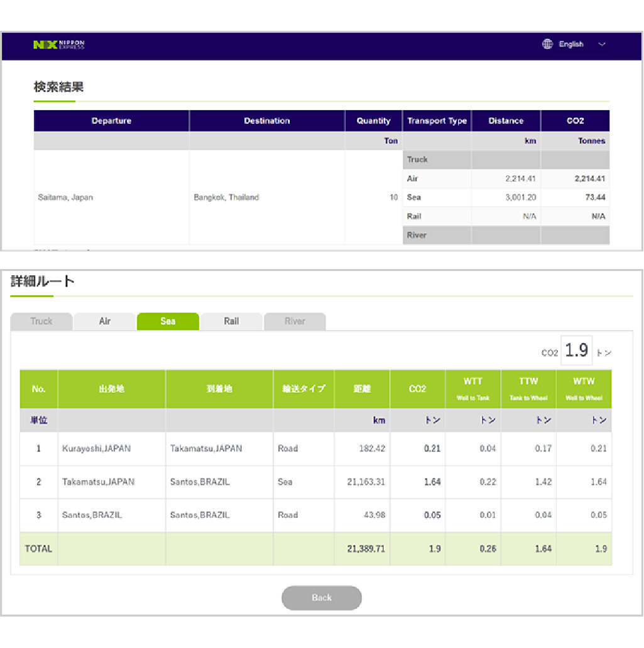Select the distance value 21,163.31
The width and height of the screenshot is (644, 648).
coord(366,482)
